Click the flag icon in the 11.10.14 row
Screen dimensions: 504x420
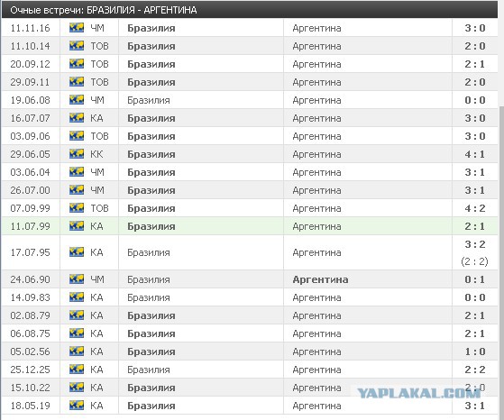coord(77,46)
